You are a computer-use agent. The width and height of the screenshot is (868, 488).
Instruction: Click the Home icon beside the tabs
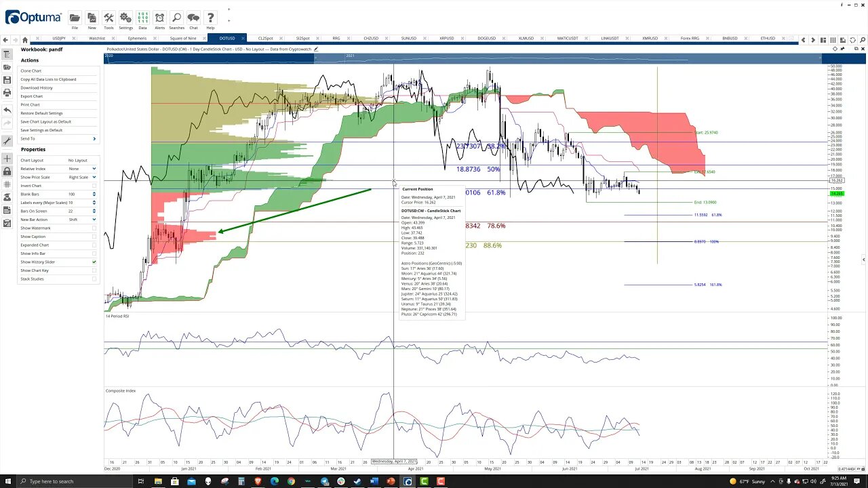25,40
